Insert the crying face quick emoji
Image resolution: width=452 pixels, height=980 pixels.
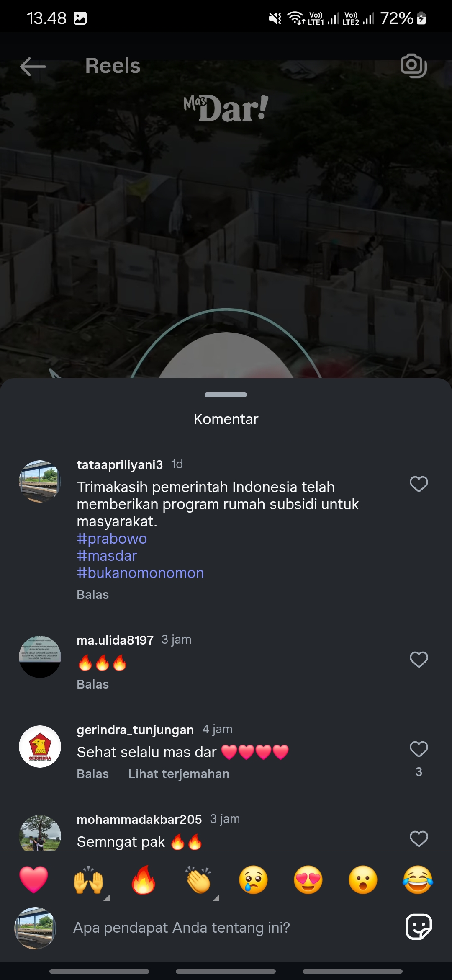click(253, 879)
